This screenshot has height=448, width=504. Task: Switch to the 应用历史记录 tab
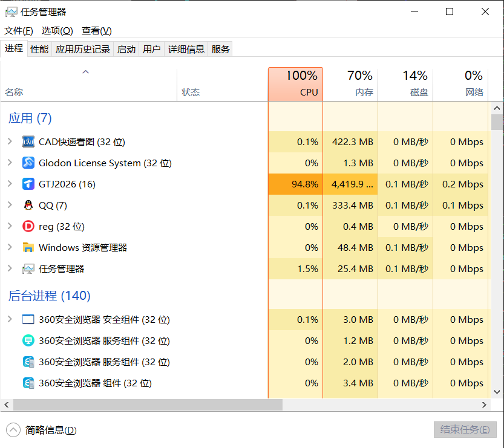pyautogui.click(x=83, y=49)
